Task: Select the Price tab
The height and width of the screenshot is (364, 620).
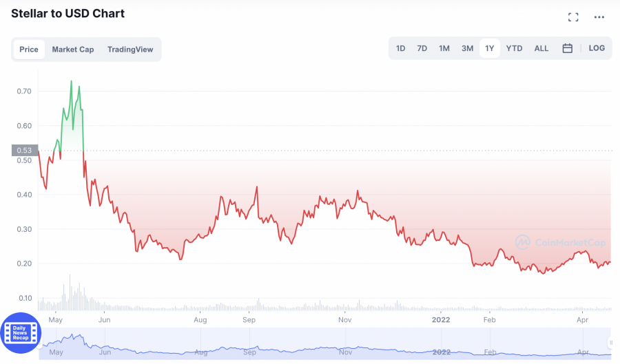Action: coord(29,50)
